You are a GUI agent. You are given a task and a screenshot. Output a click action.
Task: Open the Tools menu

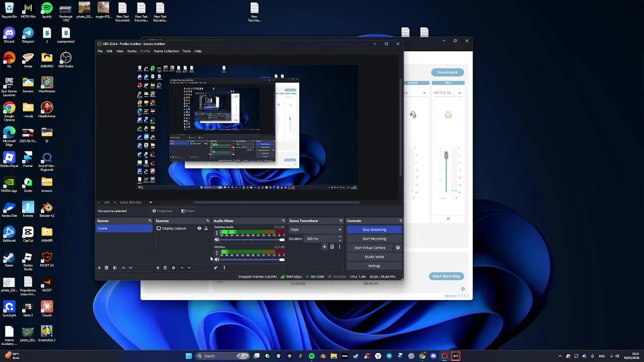pos(186,51)
